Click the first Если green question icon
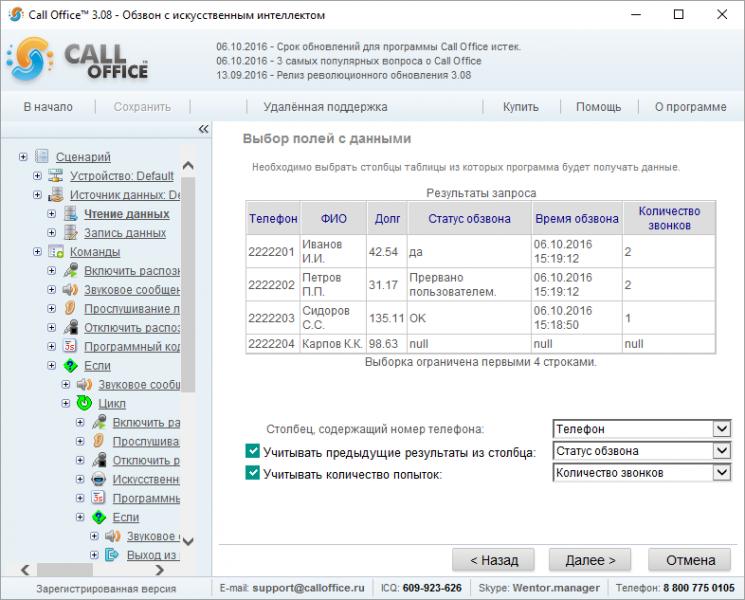Screen dimensions: 745x600 tap(70, 365)
